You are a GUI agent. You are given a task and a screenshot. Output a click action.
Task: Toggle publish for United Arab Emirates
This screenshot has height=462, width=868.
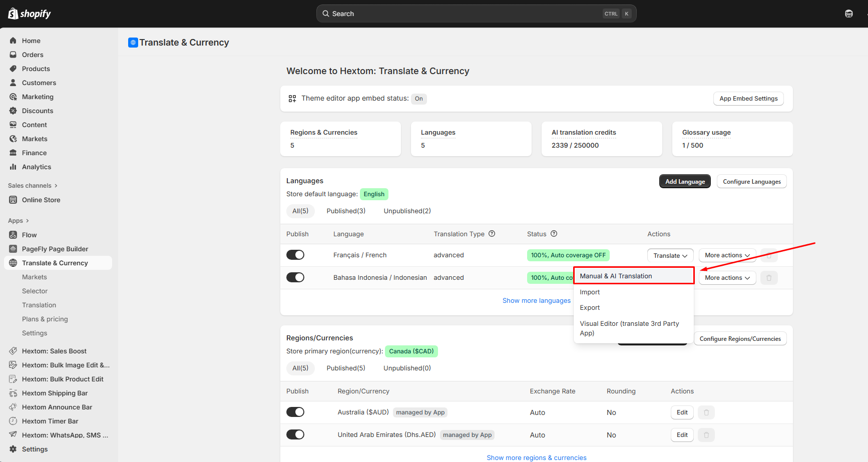295,434
